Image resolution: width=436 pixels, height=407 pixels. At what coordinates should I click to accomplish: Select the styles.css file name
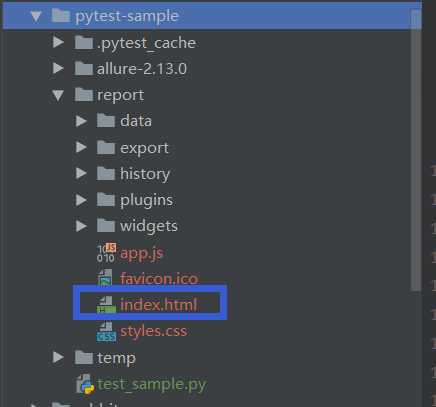click(154, 331)
